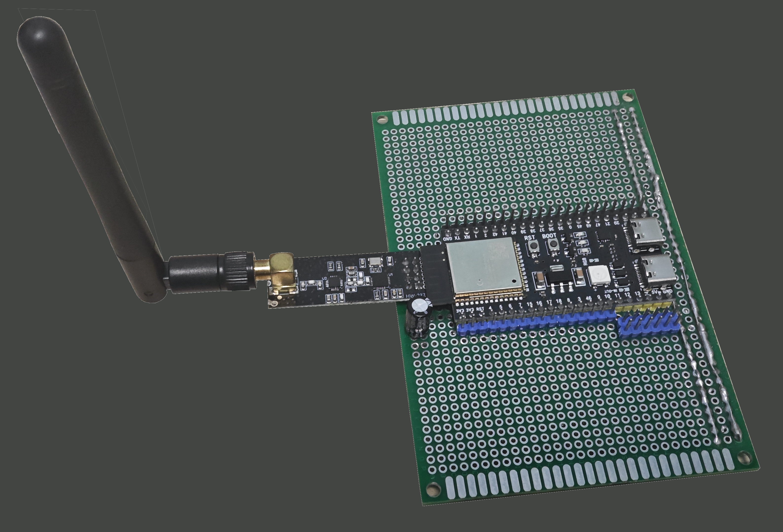Screen dimensions: 783x532
Task: Click the pin label 16
Action: pos(539,303)
